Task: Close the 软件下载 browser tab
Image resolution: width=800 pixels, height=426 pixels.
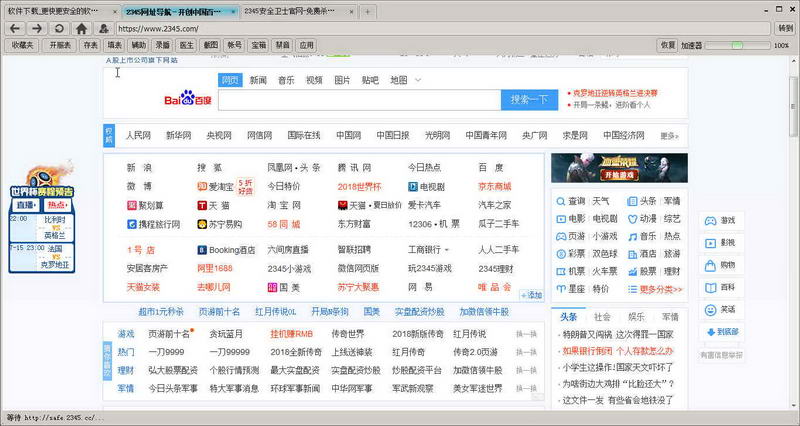Action: pyautogui.click(x=114, y=11)
